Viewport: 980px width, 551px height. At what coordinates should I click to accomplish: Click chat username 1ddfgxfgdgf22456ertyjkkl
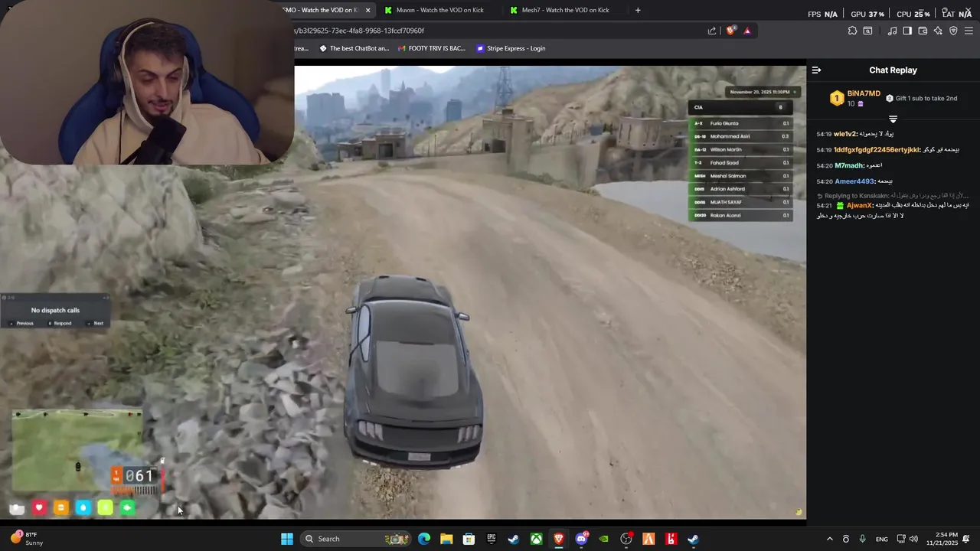coord(876,150)
